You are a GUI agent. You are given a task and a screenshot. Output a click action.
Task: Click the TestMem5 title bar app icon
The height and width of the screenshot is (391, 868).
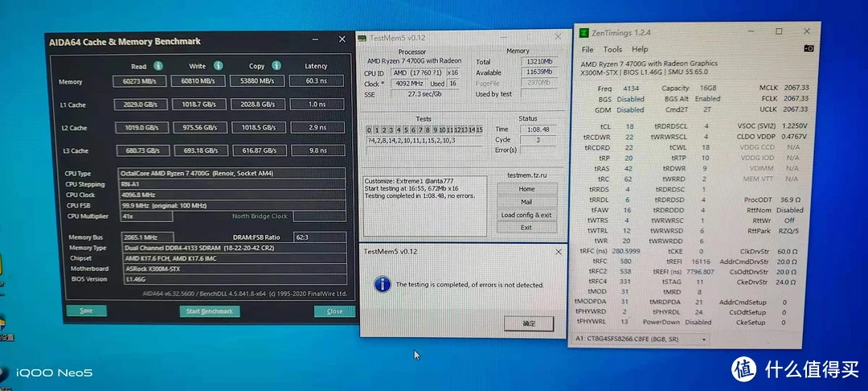tap(362, 38)
